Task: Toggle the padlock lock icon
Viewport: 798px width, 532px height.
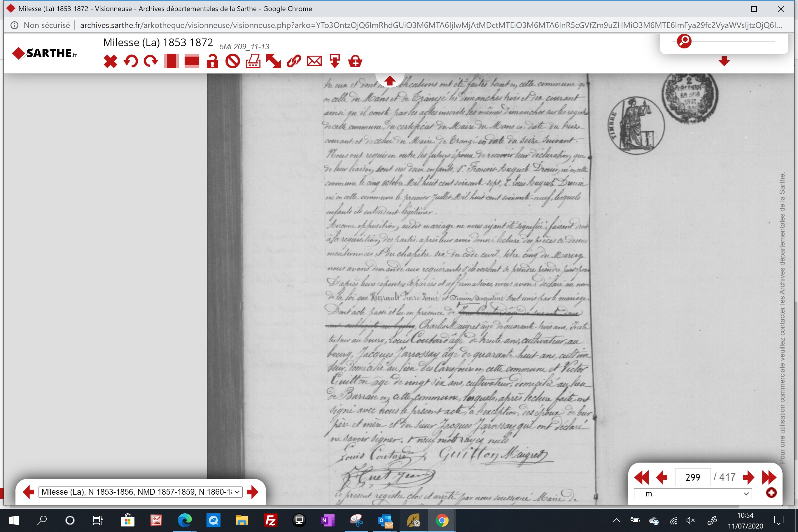Action: click(212, 62)
